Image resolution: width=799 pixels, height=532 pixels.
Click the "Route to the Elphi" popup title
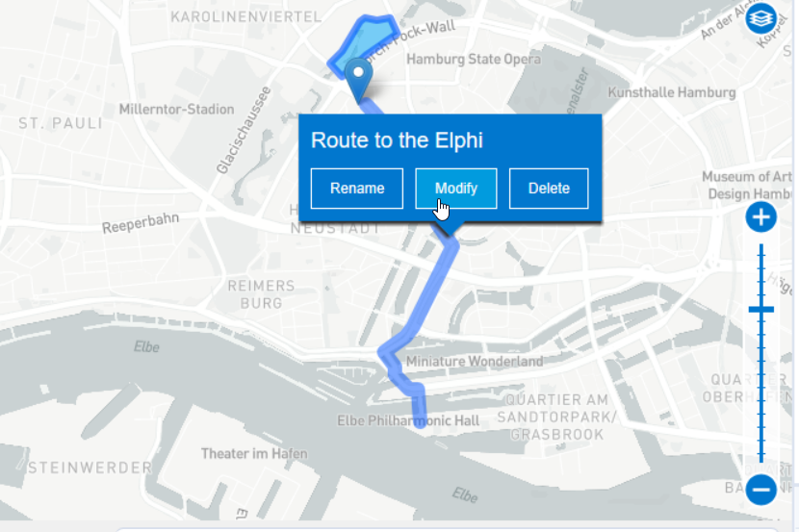397,140
